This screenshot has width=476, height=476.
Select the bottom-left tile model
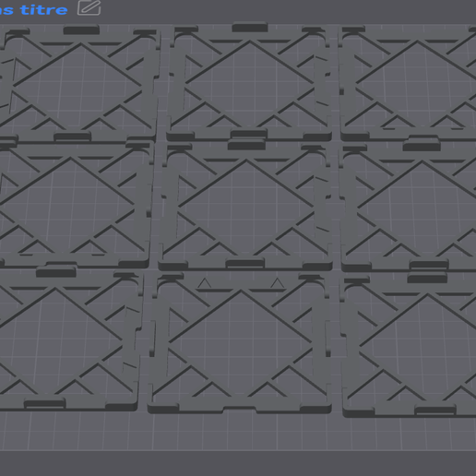(67, 339)
